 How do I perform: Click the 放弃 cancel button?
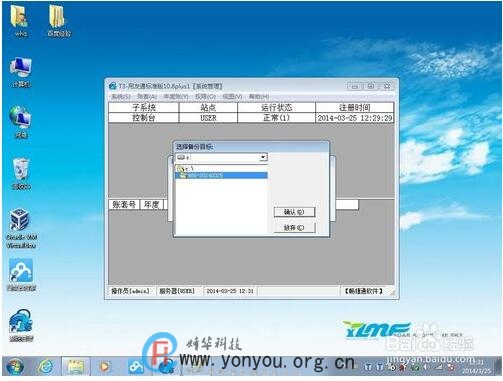point(294,228)
